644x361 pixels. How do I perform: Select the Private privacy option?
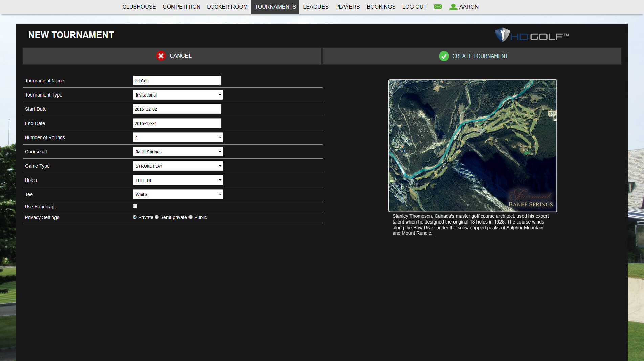[x=135, y=217]
